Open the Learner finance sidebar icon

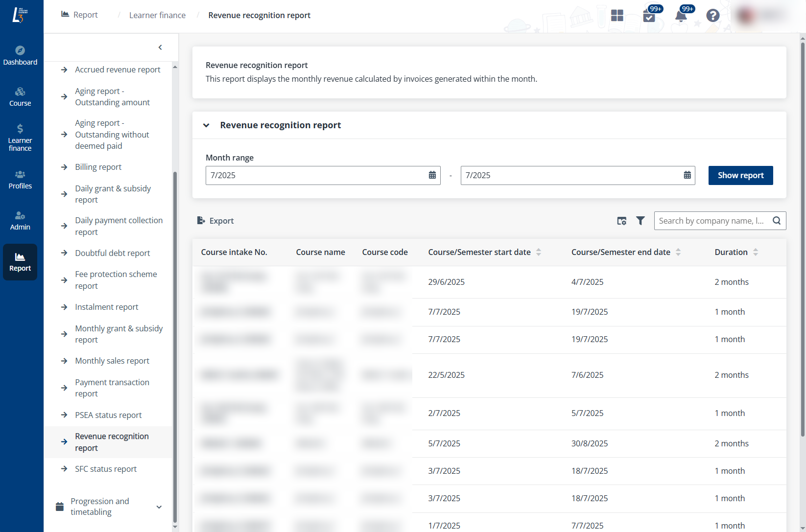(x=20, y=137)
